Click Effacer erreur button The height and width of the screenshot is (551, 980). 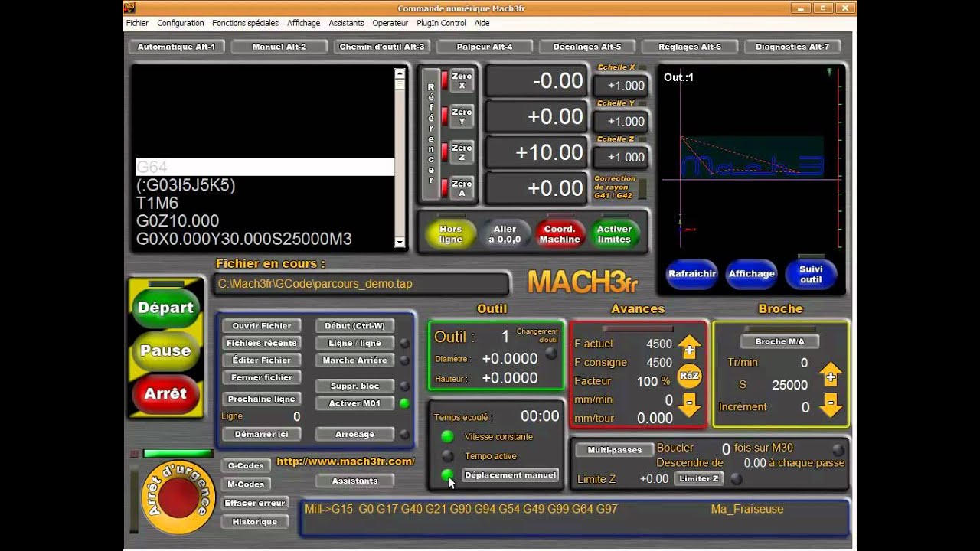point(255,503)
